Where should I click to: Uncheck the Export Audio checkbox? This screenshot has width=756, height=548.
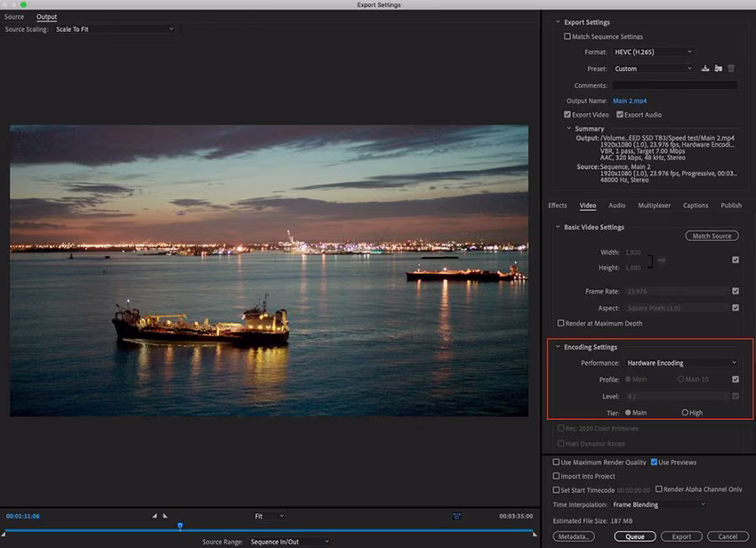pyautogui.click(x=620, y=115)
